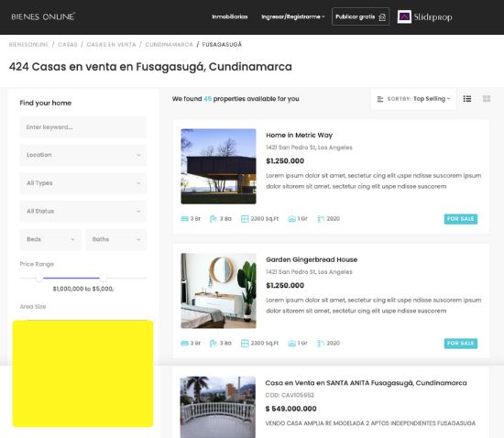This screenshot has height=438, width=504.
Task: Open Ingresar/Registrarme menu
Action: point(293,16)
